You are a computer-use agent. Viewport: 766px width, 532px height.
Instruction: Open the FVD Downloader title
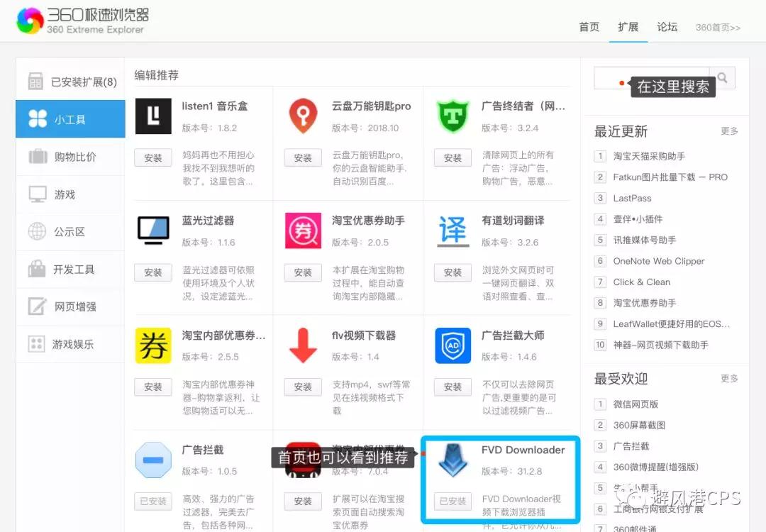523,450
